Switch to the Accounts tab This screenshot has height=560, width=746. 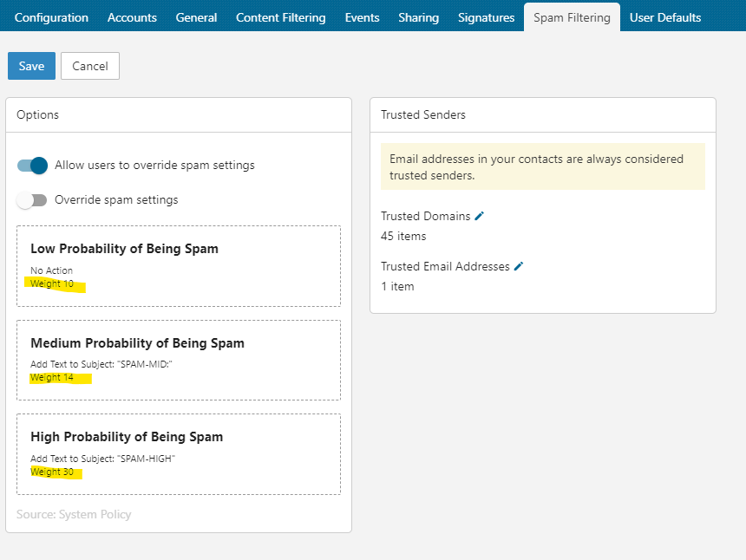tap(132, 17)
